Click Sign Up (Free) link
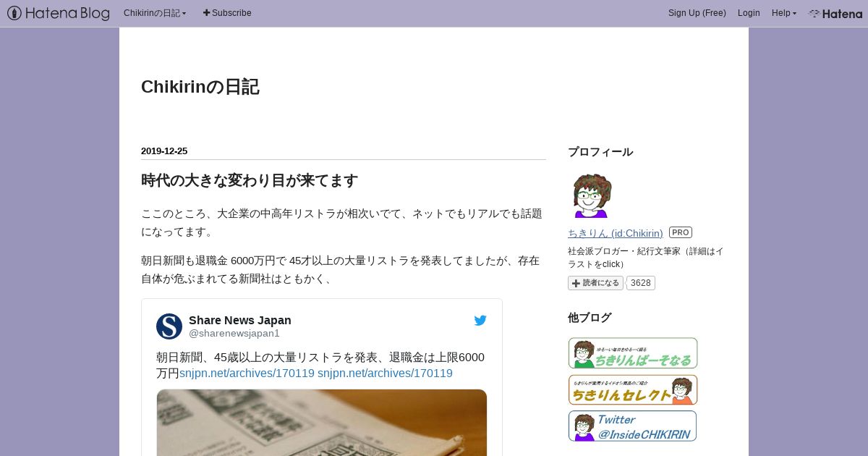The width and height of the screenshot is (868, 456). click(697, 13)
